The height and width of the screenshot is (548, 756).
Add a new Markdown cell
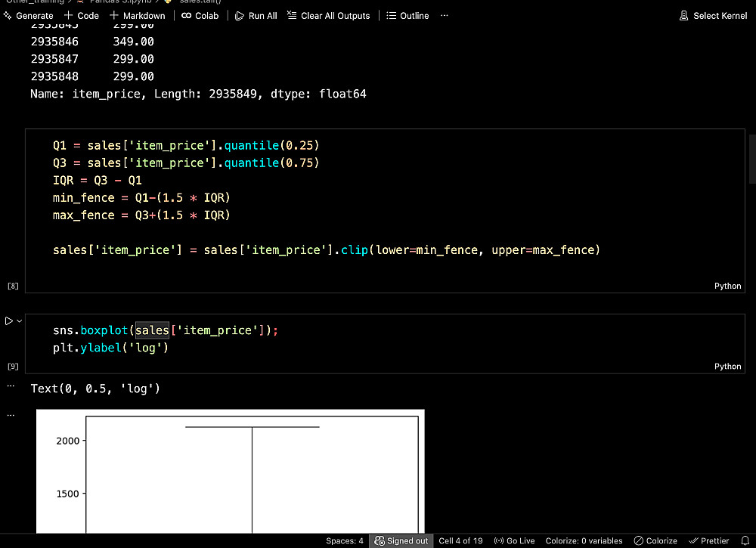click(138, 15)
